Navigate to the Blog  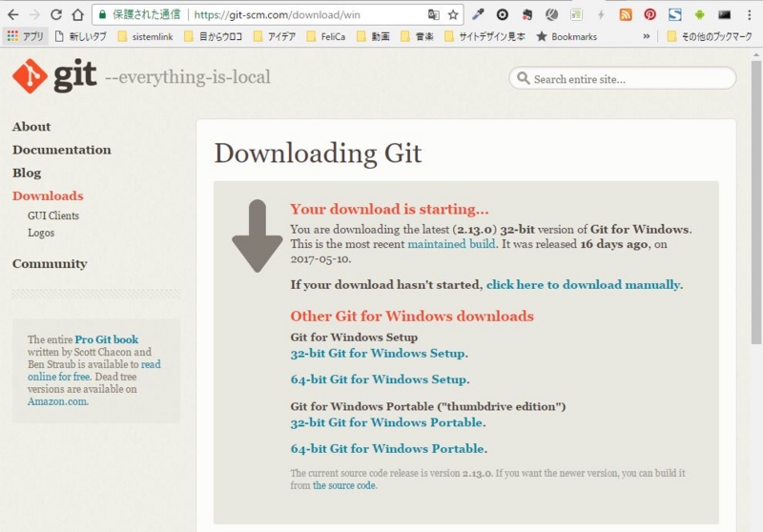pyautogui.click(x=27, y=173)
